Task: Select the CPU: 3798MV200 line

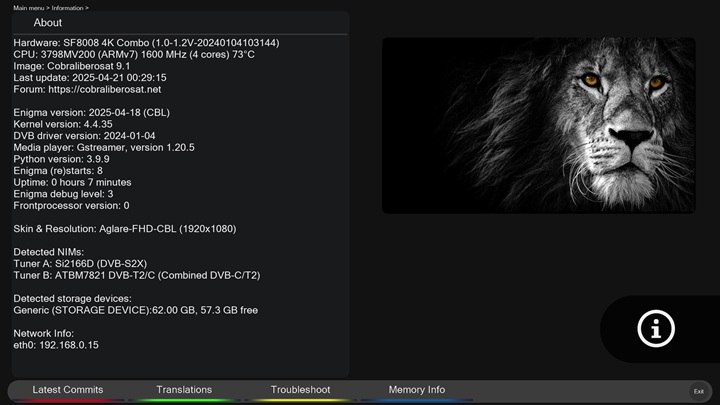Action: click(x=134, y=55)
